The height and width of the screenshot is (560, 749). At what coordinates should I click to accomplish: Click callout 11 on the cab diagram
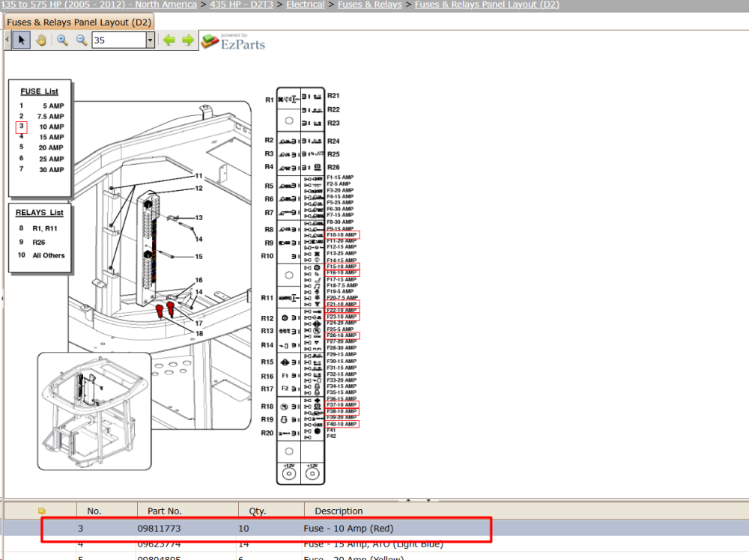[198, 176]
